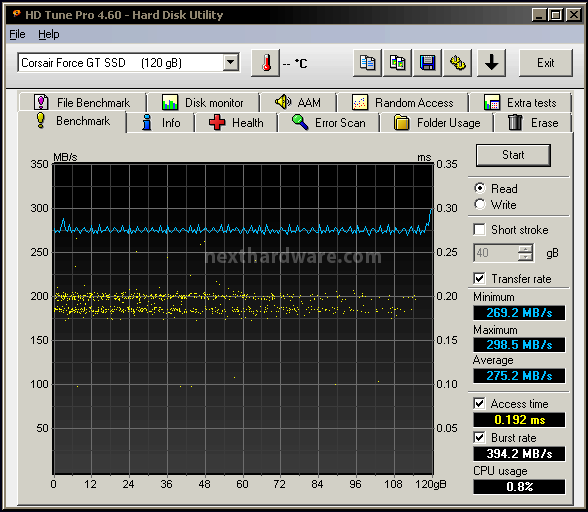The width and height of the screenshot is (588, 512).
Task: Toggle the Burst rate checkbox
Action: pyautogui.click(x=479, y=437)
